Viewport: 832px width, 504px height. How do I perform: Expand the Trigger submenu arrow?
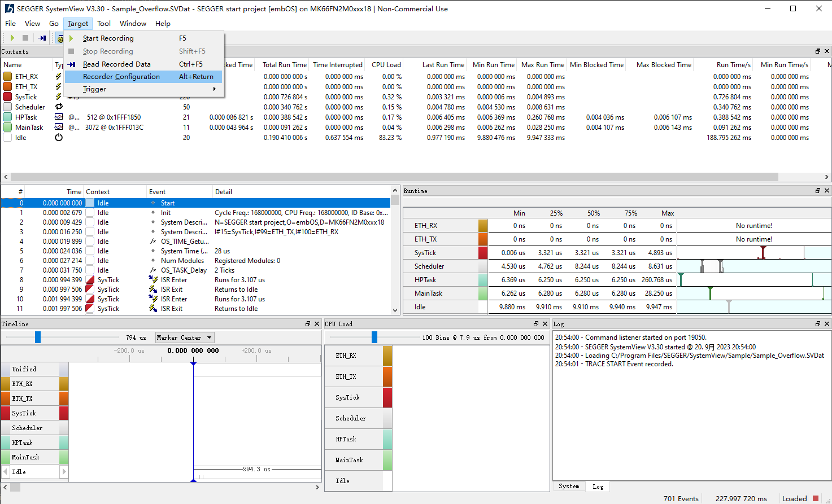[x=214, y=89]
